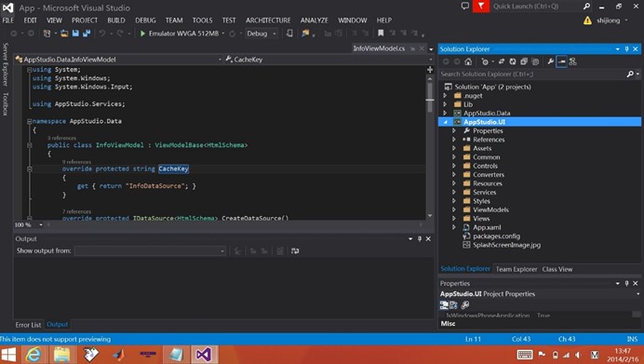The image size is (644, 364).
Task: Switch to the Class View tab
Action: pos(557,269)
